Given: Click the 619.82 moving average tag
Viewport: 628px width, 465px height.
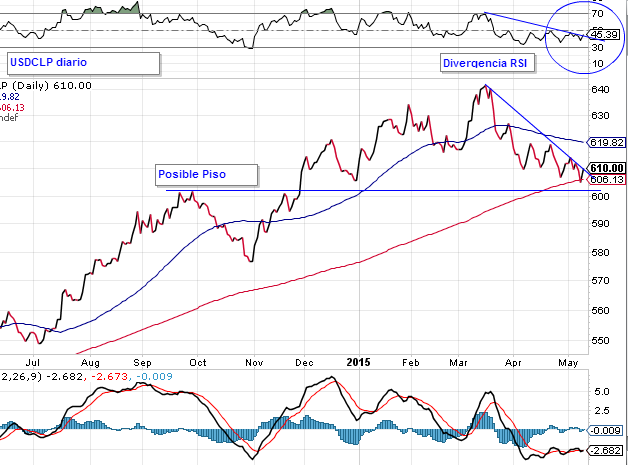Looking at the screenshot, I should coord(607,142).
